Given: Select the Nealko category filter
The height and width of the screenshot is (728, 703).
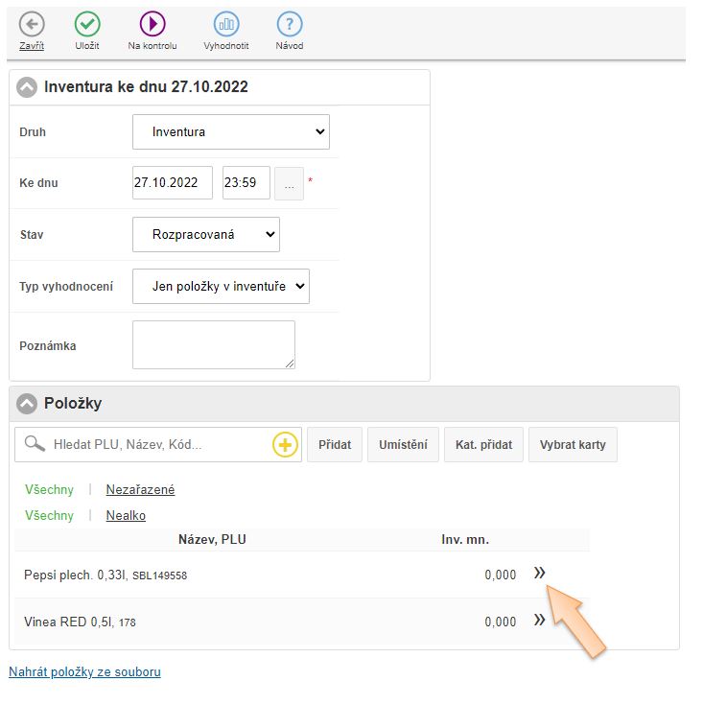Looking at the screenshot, I should coord(126,516).
